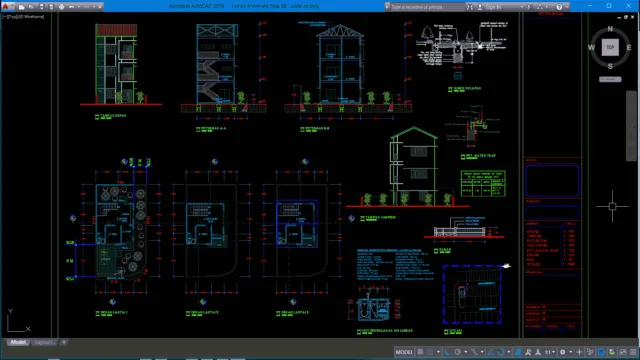This screenshot has height=360, width=640.
Task: Click the vertical scrollbar thumb on right
Action: [x=631, y=126]
